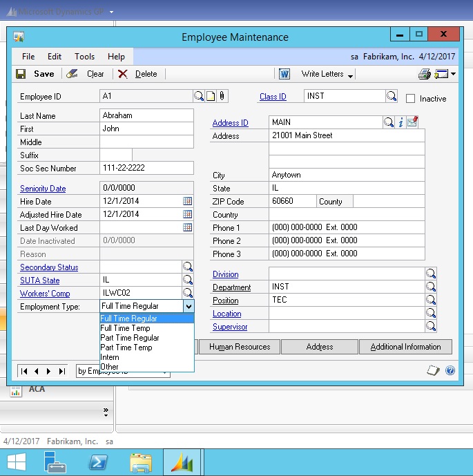Click the Additional Information button
473x476 pixels.
coord(405,347)
